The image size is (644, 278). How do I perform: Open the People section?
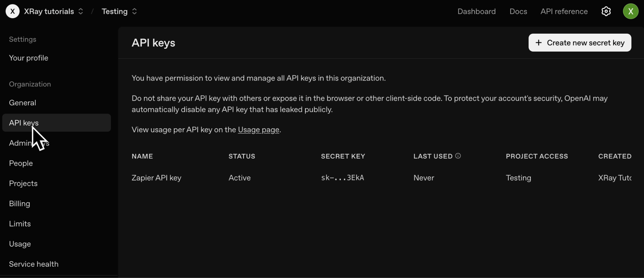point(21,163)
